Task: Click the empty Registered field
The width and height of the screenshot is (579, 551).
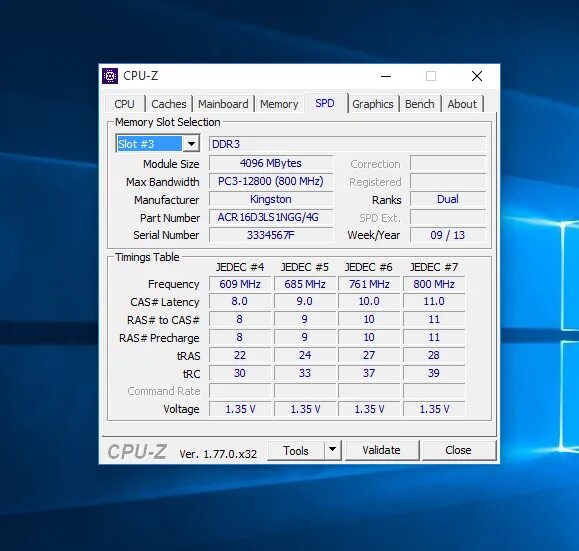Action: click(448, 181)
